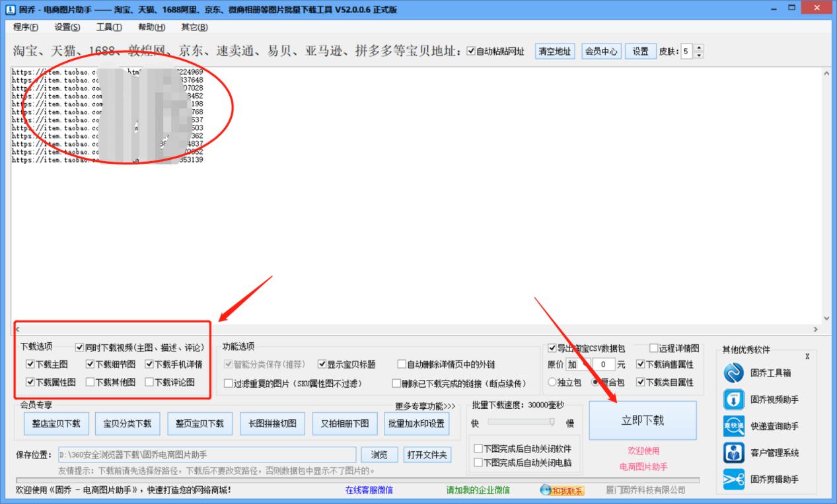Open 批量加水印设置 watermark settings

[416, 423]
